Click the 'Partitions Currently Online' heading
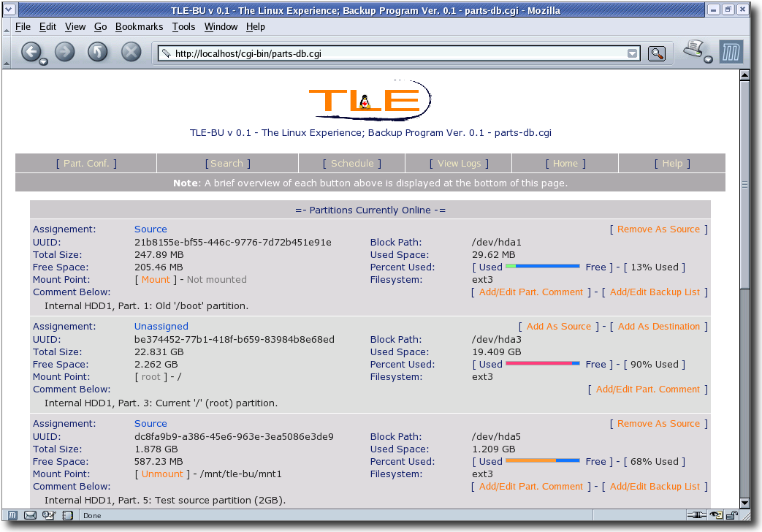 (x=370, y=210)
